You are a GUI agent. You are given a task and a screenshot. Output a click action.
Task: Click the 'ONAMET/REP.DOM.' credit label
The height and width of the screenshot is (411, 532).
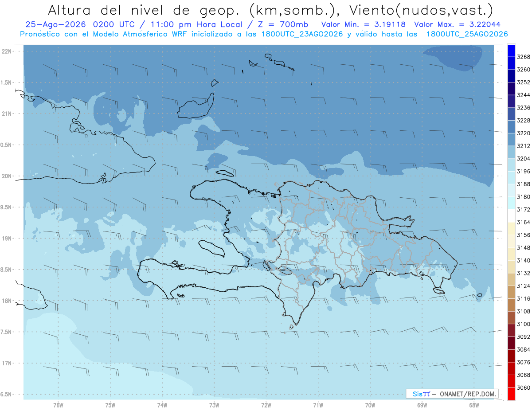[468, 394]
